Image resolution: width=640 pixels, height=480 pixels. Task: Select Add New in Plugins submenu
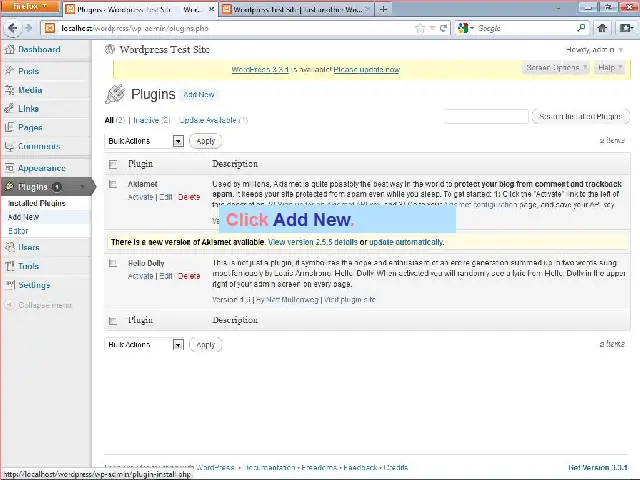pyautogui.click(x=24, y=217)
